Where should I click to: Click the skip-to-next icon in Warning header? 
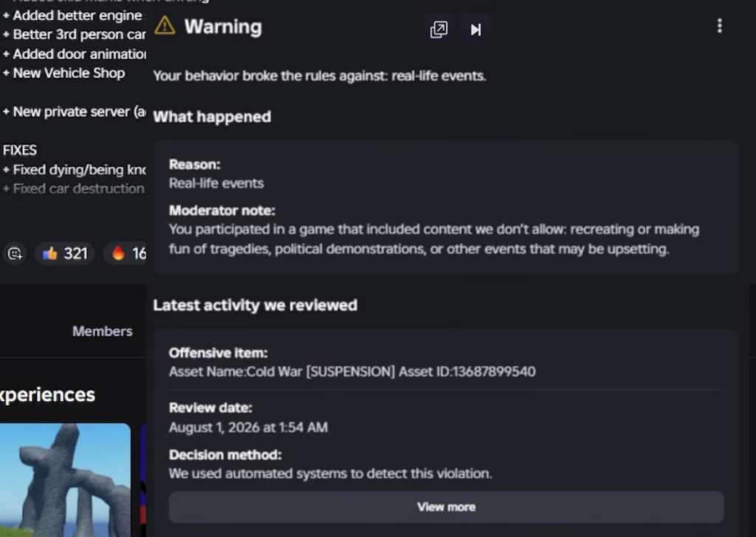click(475, 30)
